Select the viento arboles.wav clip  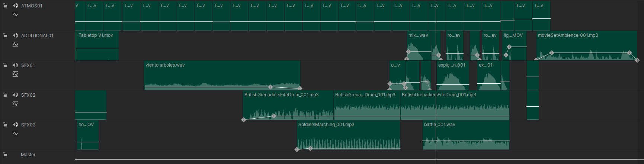(x=222, y=75)
